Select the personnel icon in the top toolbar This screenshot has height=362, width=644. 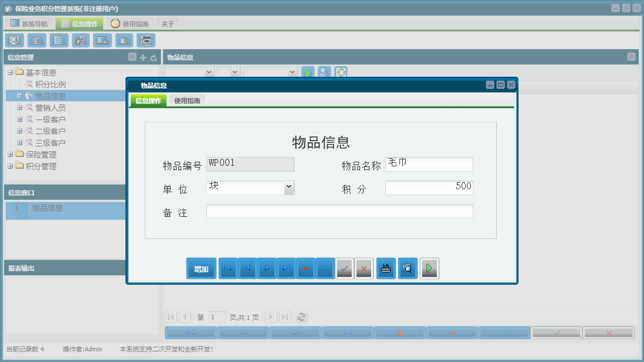point(80,40)
